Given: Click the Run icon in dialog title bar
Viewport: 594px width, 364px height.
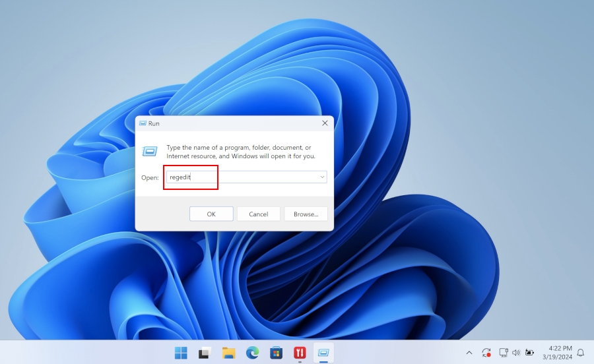Looking at the screenshot, I should coord(142,123).
